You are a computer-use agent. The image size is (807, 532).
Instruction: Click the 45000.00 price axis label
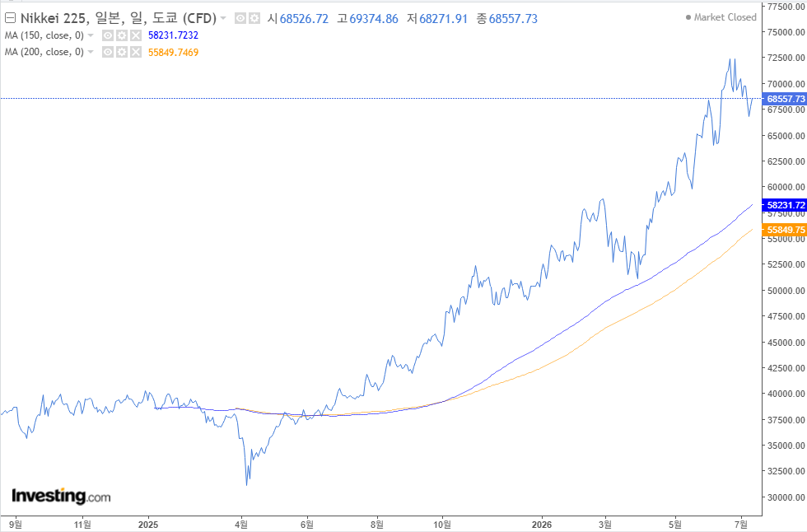coord(786,342)
